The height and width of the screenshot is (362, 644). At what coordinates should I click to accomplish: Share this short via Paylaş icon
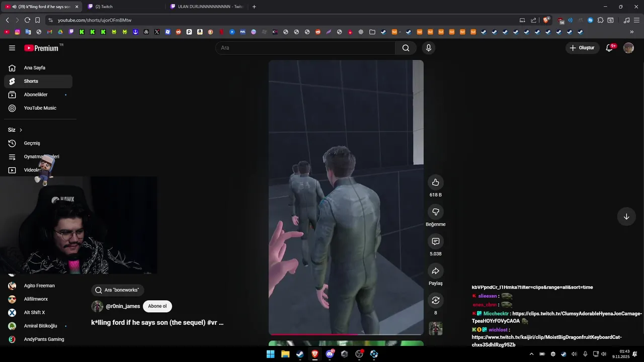click(436, 271)
